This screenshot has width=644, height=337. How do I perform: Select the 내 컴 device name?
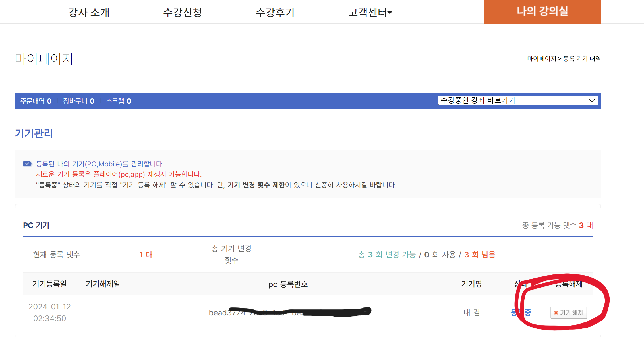471,313
